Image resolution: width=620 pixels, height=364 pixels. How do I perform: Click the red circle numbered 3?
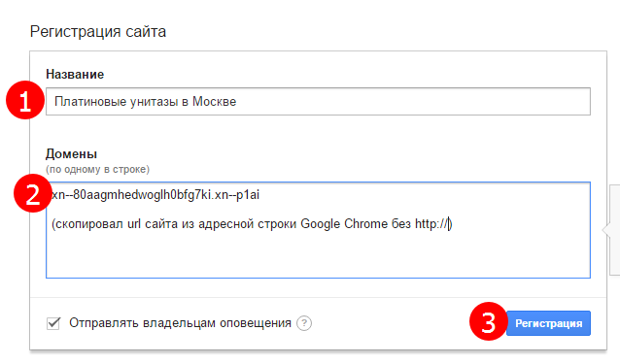coord(489,321)
